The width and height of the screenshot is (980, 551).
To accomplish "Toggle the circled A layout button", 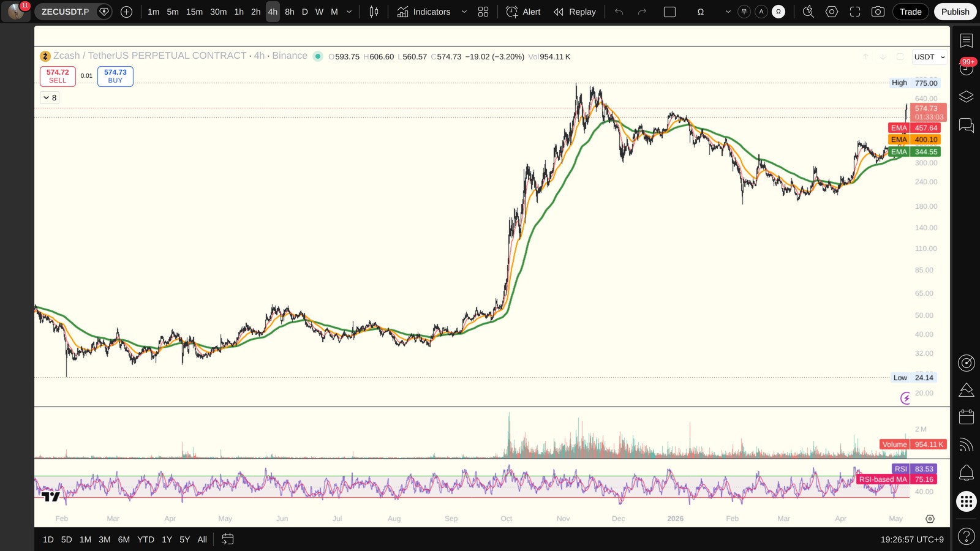I will 761,12.
